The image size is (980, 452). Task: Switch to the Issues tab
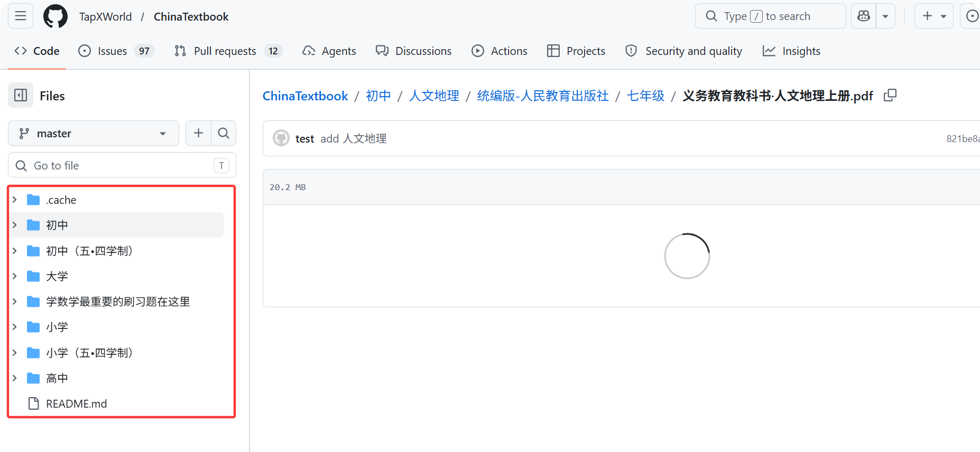click(x=116, y=51)
